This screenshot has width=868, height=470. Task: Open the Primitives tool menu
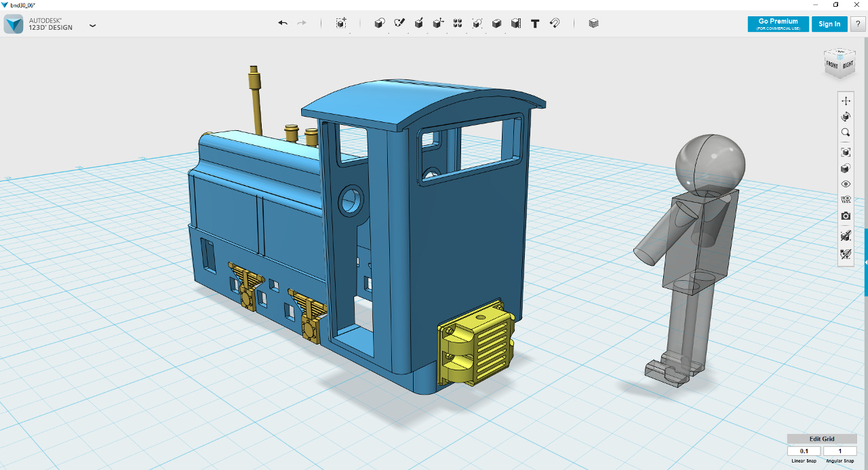click(380, 23)
